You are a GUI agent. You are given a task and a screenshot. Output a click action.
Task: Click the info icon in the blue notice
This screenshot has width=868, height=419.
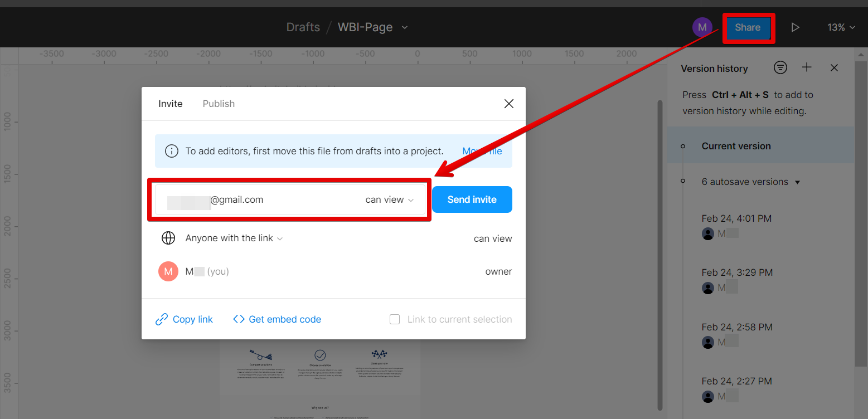coord(172,151)
